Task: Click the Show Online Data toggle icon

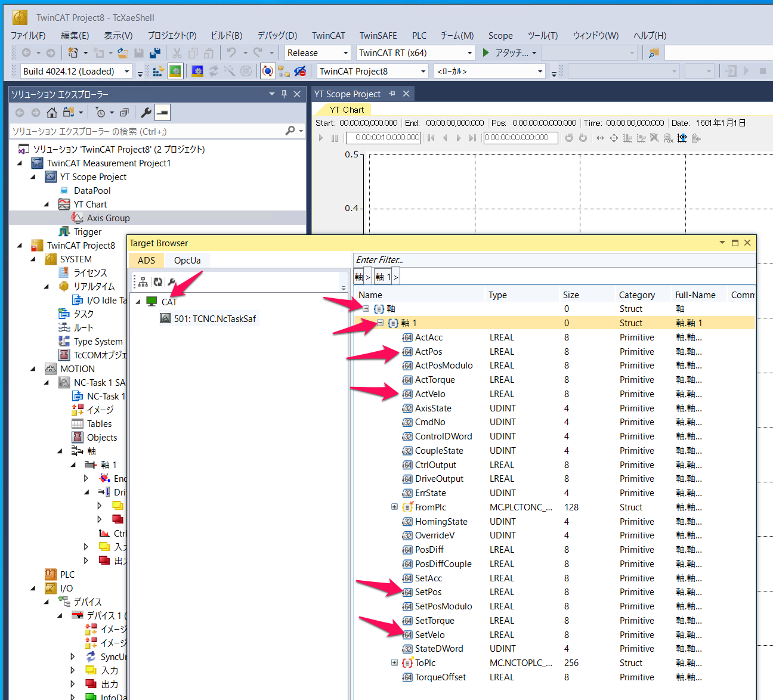Action: [x=268, y=72]
